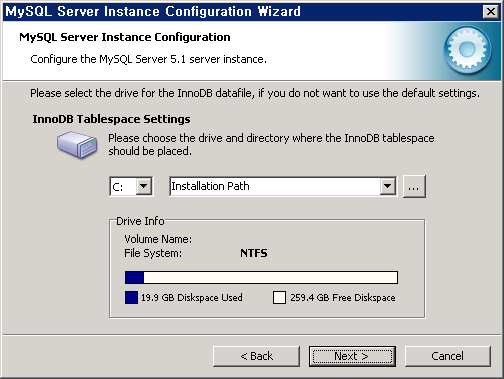Open the browse folder ellipsis button
Image resolution: width=504 pixels, height=379 pixels.
pos(414,186)
